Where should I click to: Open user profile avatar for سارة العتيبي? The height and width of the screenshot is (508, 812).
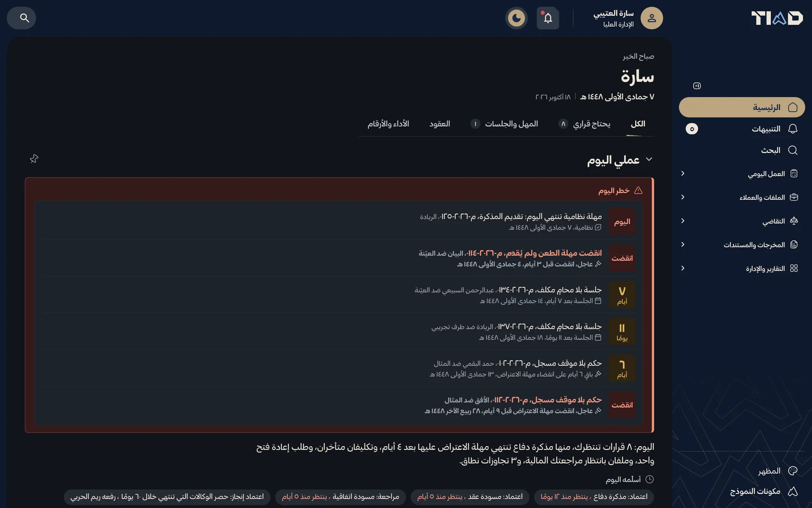(x=651, y=18)
